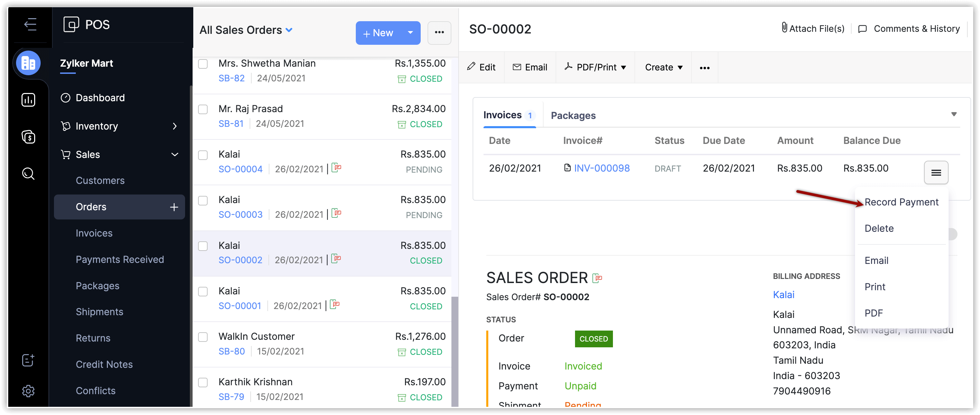
Task: Expand the Inventory menu chevron
Action: click(x=174, y=126)
